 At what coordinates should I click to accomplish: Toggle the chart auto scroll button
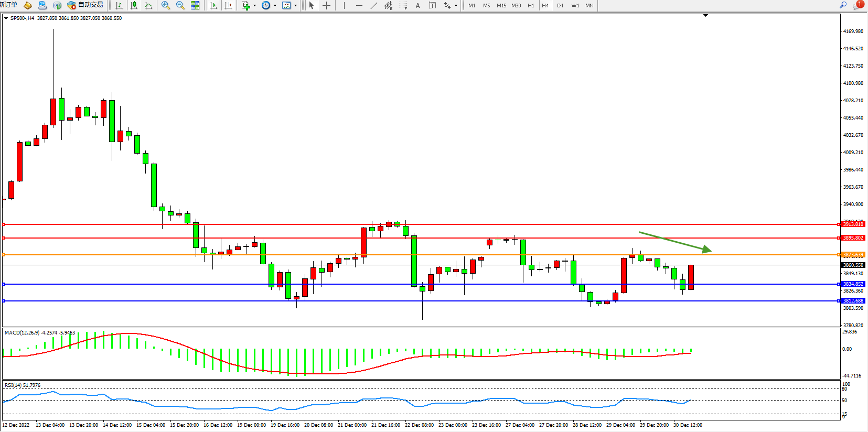click(213, 5)
